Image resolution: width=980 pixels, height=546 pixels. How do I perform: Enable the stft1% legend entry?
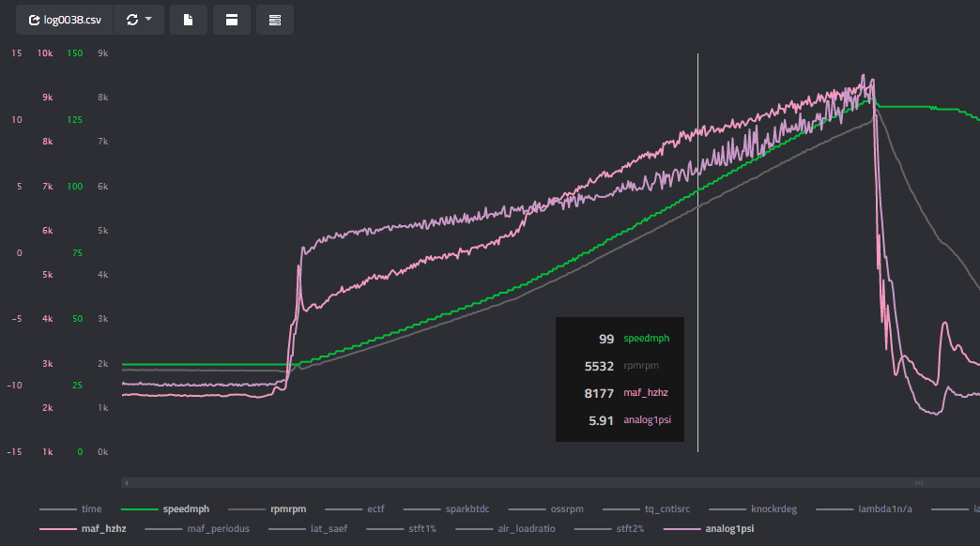point(401,528)
